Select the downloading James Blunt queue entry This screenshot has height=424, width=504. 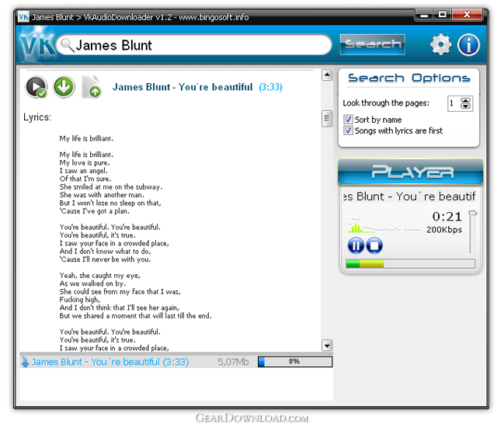point(176,362)
